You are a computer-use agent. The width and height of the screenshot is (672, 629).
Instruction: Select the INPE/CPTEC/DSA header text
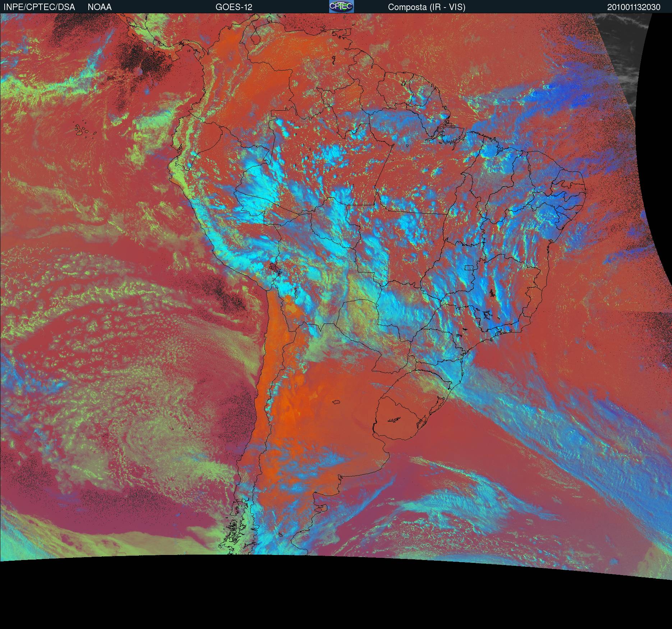pos(39,7)
